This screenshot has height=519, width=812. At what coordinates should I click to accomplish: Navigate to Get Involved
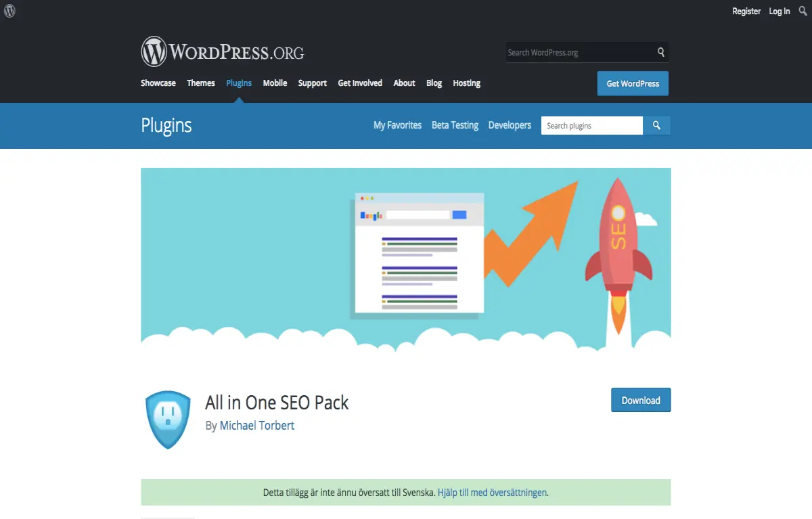(360, 83)
